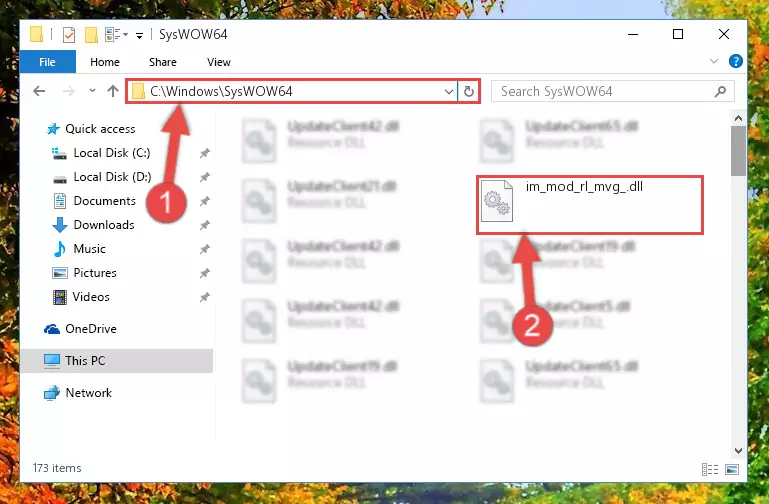This screenshot has width=769, height=504.
Task: Click the pin icon next to Videos
Action: tap(205, 298)
